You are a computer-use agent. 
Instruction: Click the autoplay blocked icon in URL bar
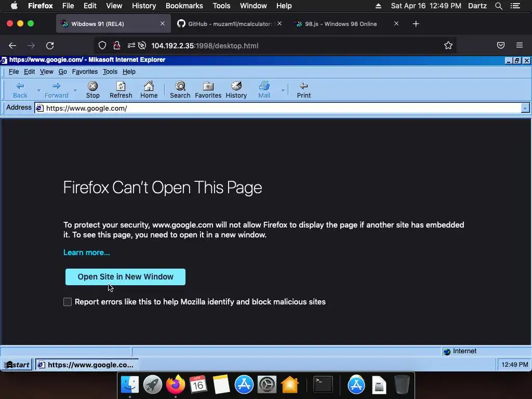pos(142,46)
